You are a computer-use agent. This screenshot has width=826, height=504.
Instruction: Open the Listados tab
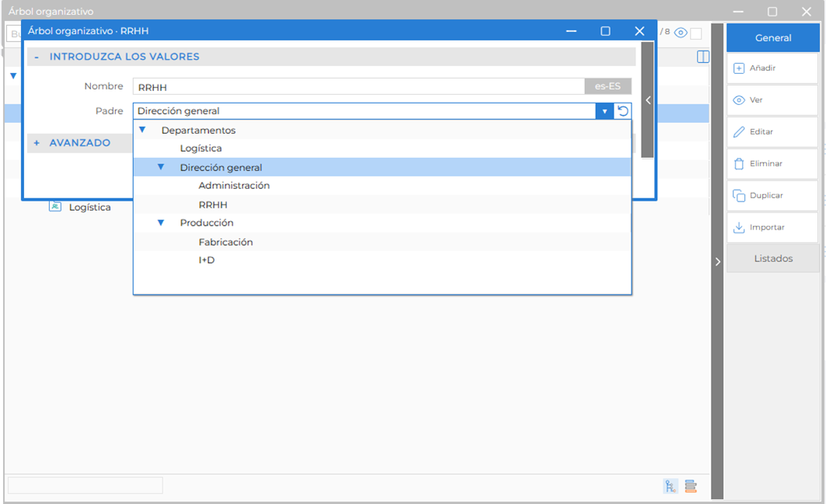(x=773, y=258)
